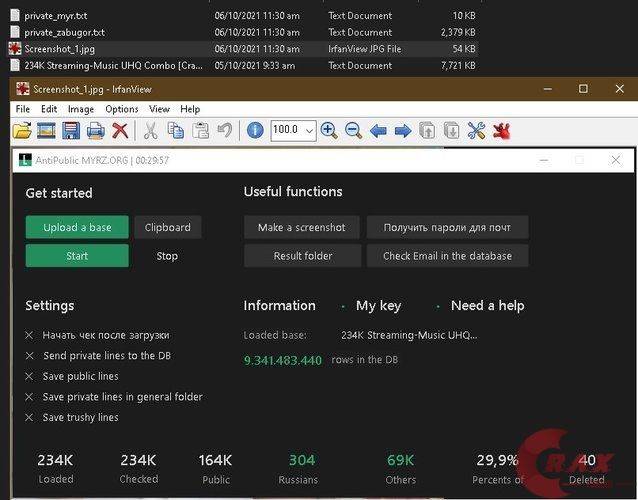638x500 pixels.
Task: Toggle 'Send private lines to the DB'
Action: [29, 356]
